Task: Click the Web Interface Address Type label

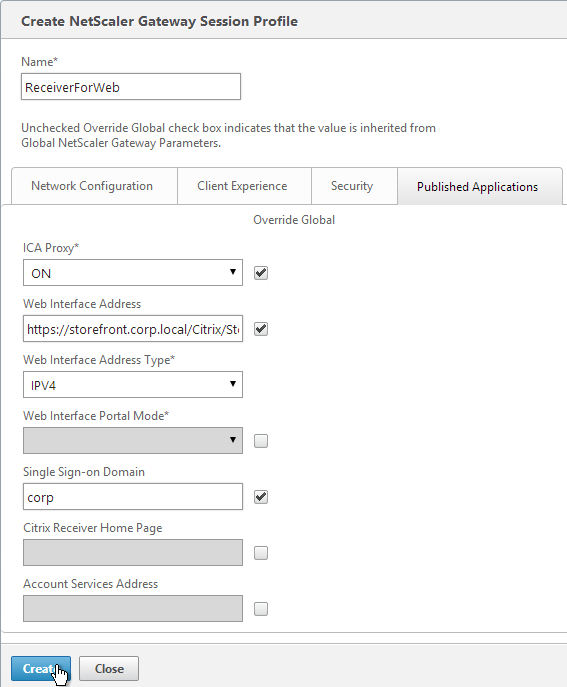Action: pyautogui.click(x=99, y=360)
